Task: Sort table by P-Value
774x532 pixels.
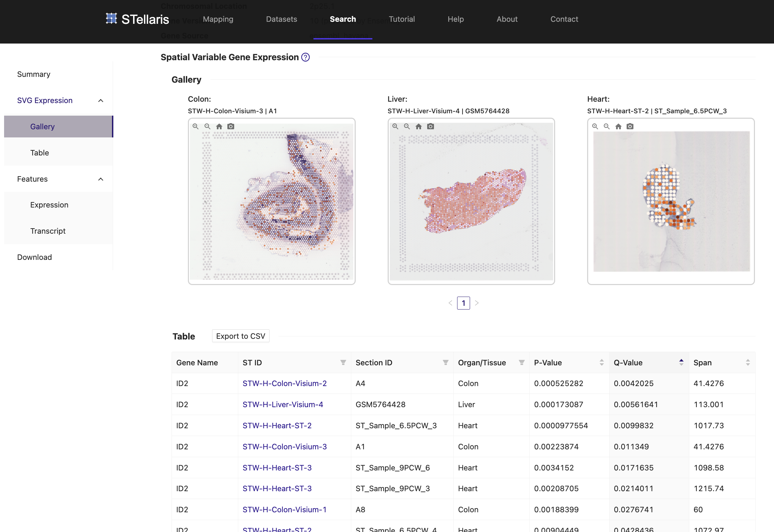Action: coord(602,363)
